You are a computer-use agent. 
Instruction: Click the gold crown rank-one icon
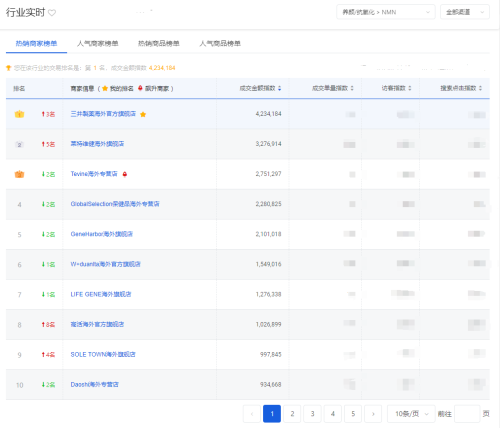point(19,114)
